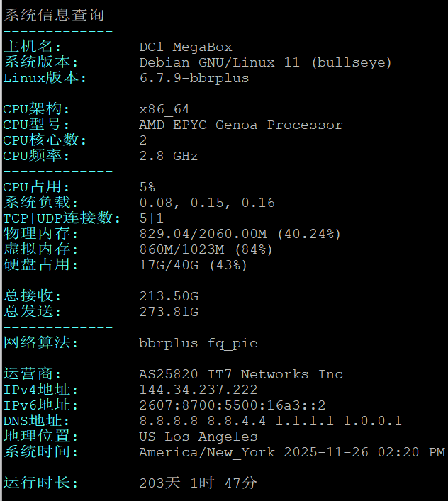Click the location text US Los Angeles

tap(198, 437)
